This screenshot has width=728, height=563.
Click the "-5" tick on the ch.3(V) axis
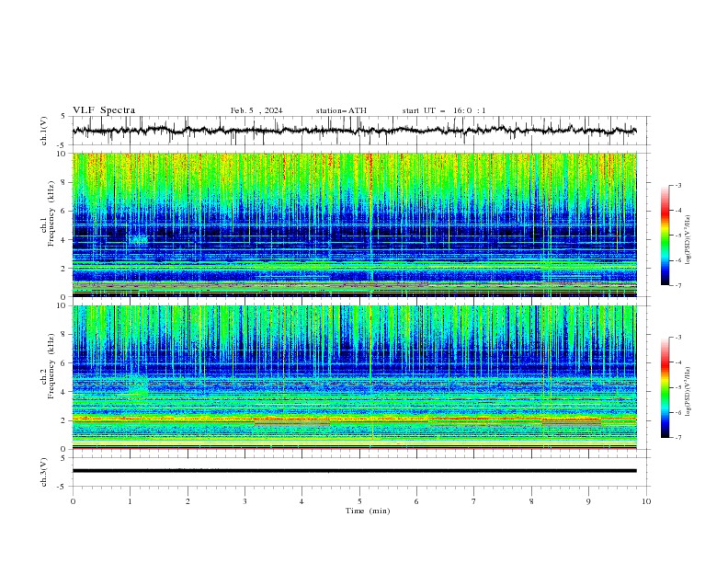coord(62,487)
